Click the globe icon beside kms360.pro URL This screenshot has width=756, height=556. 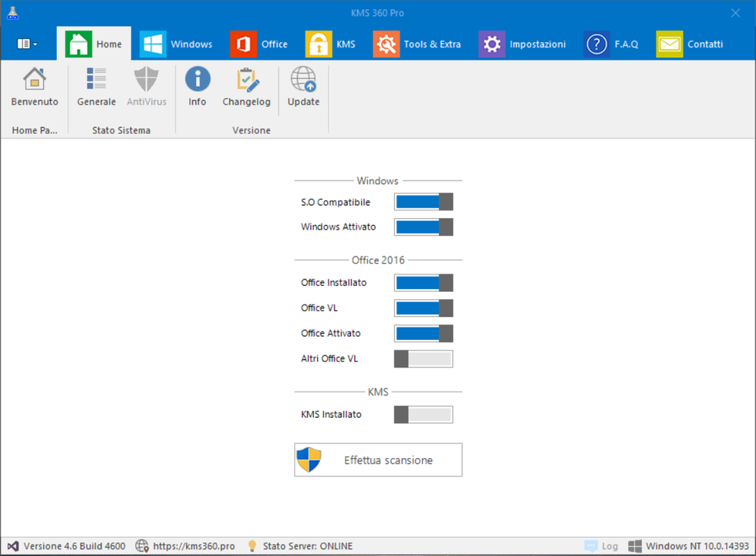pos(142,546)
